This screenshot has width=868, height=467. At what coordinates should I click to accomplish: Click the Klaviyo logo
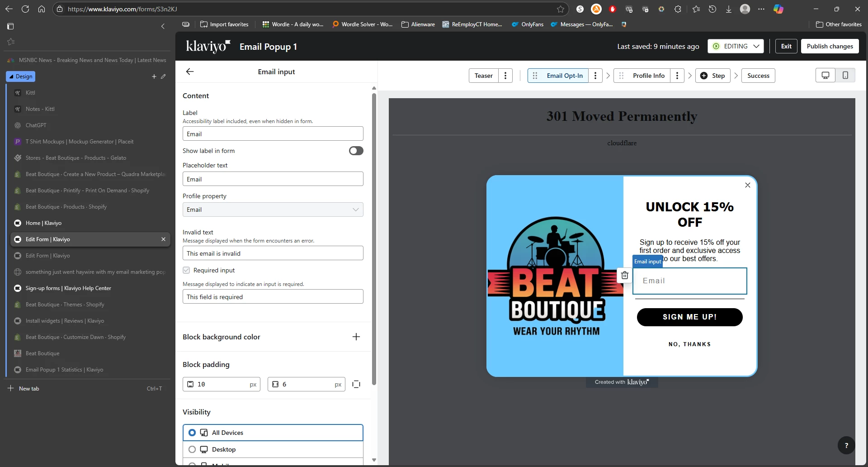[x=208, y=46]
